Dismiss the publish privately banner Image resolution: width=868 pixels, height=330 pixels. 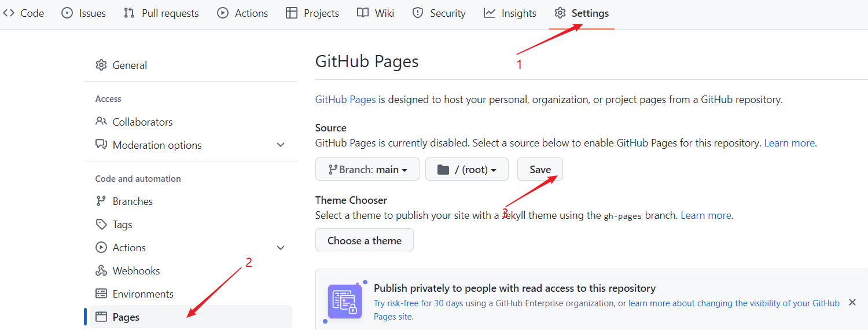852,302
